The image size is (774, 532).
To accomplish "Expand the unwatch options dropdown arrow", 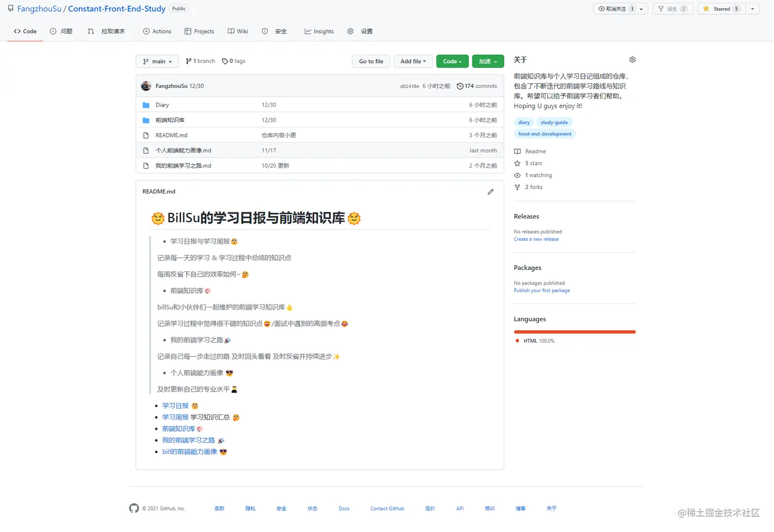I will (x=642, y=9).
